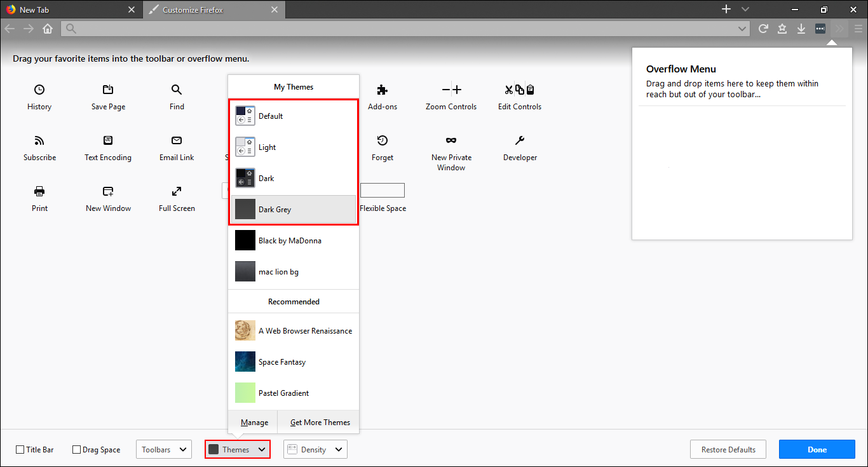The height and width of the screenshot is (467, 868).
Task: Select the Dark Grey theme
Action: 294,210
